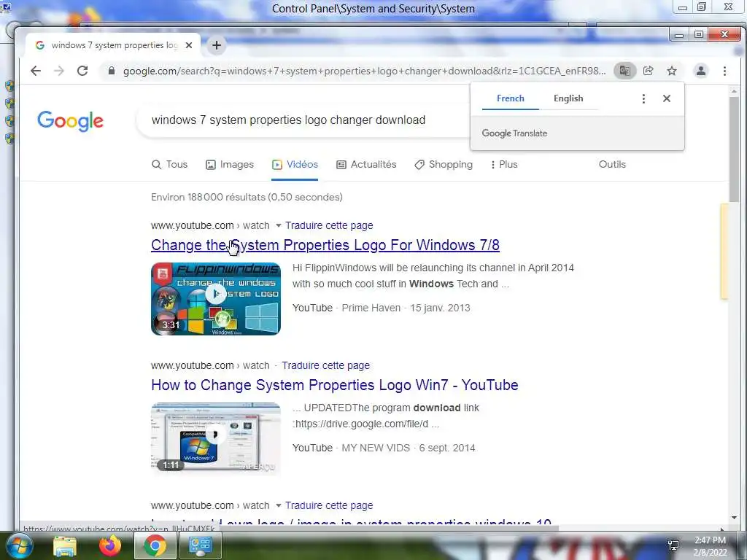747x560 pixels.
Task: Click the vertical scrollbar thumb
Action: click(x=734, y=149)
